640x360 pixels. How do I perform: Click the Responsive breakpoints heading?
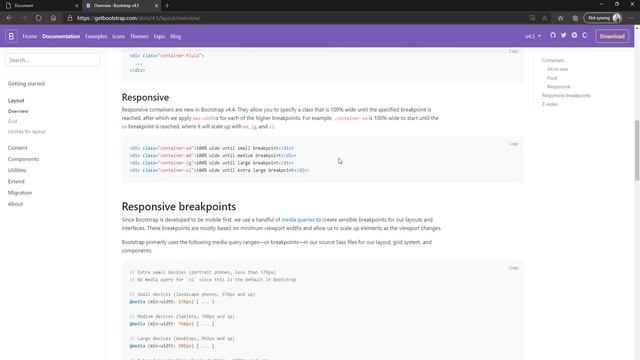(179, 207)
